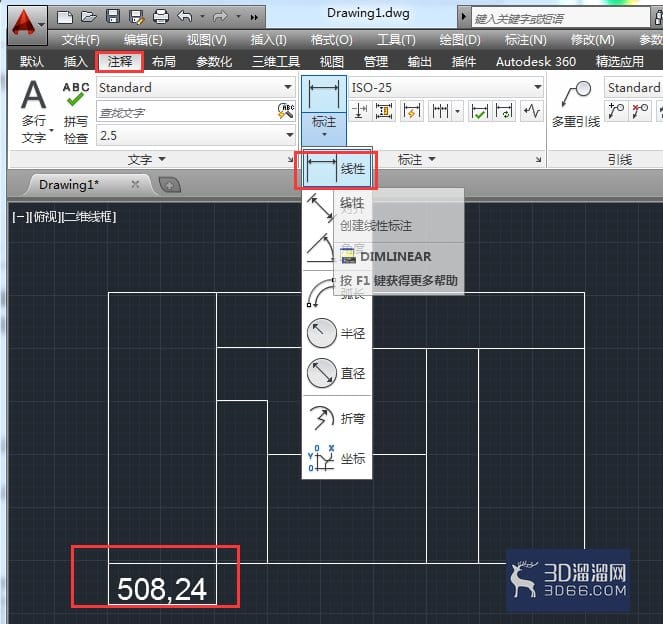Screen dimensions: 663x624
Task: Select the angular dimension icon in the list
Action: (320, 248)
